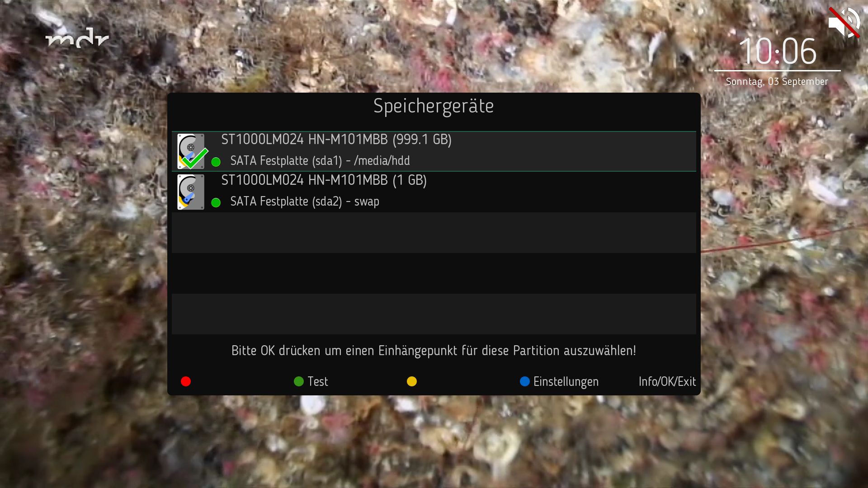Click the sda2 swap hard disk icon
The width and height of the screenshot is (868, 488).
coord(191,192)
